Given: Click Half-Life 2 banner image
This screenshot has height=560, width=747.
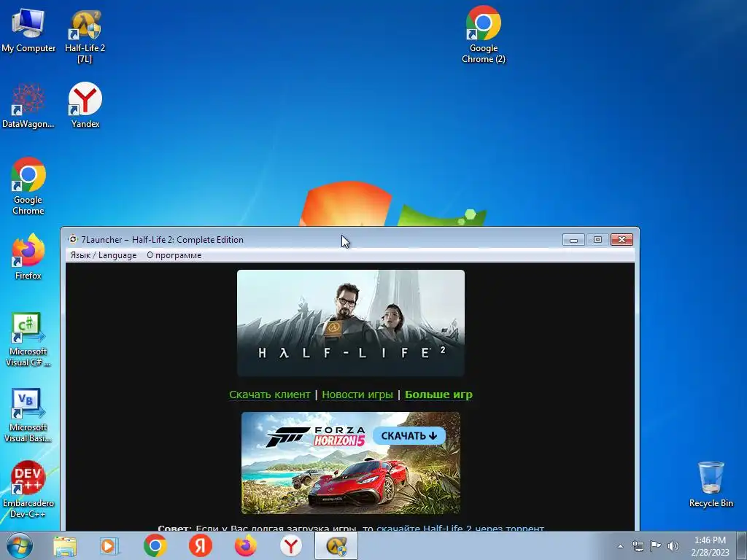Looking at the screenshot, I should point(351,323).
